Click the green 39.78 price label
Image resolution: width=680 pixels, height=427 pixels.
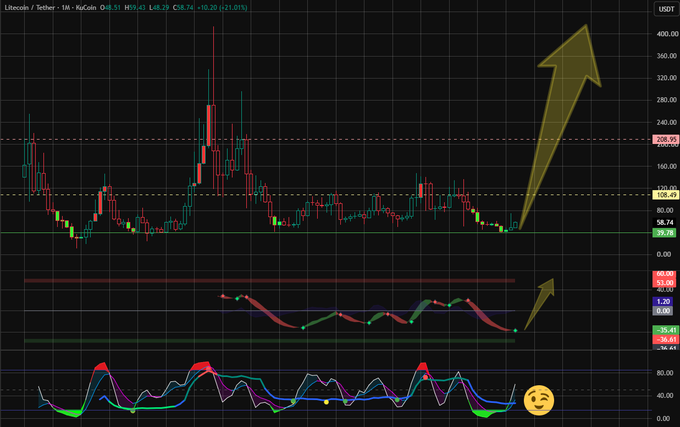click(x=665, y=233)
